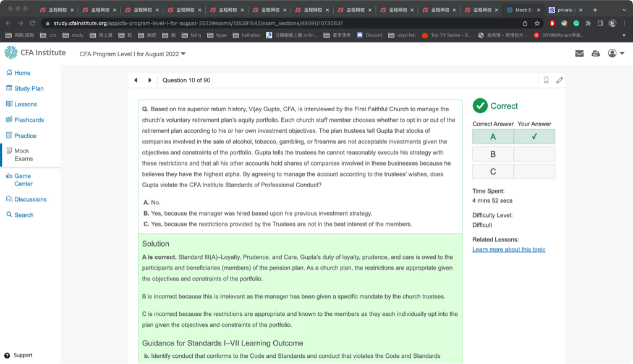The image size is (633, 364).
Task: Bookmark this question with the flag icon
Action: point(546,80)
